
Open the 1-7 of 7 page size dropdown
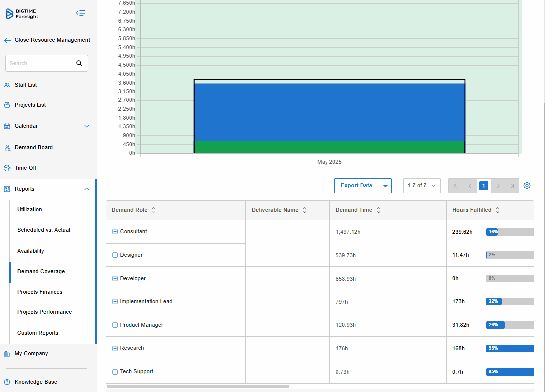[422, 186]
